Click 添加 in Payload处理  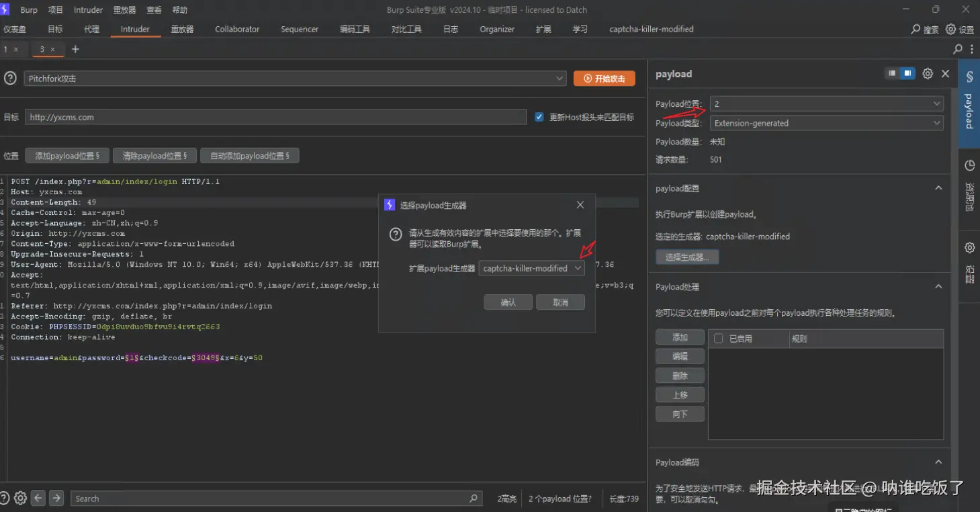[x=680, y=337]
